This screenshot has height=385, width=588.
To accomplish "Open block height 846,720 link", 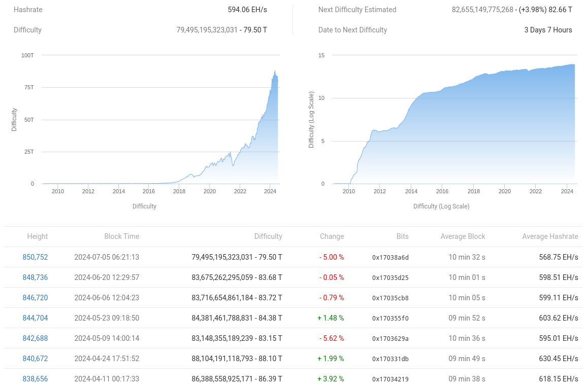I will [x=35, y=298].
